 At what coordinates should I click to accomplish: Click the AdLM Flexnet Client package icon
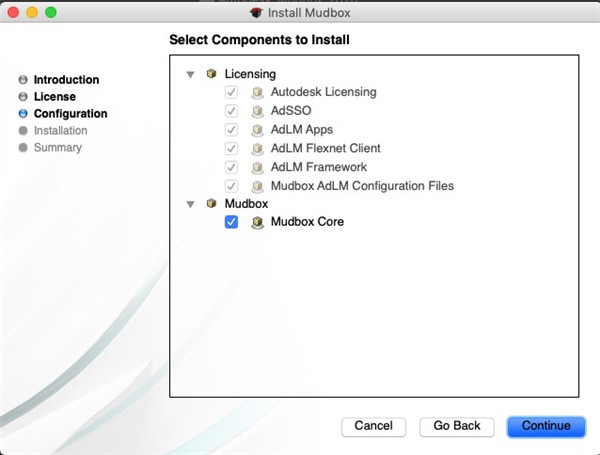coord(257,149)
